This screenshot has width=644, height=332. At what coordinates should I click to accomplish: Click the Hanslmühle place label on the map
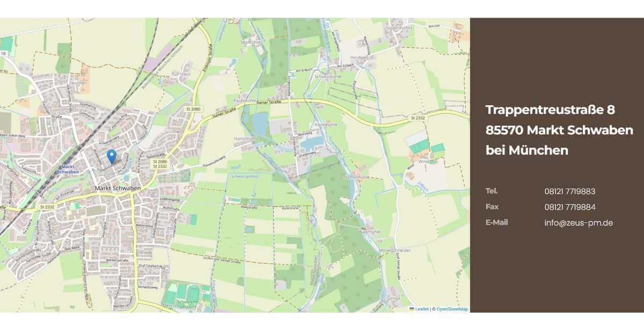[246, 138]
